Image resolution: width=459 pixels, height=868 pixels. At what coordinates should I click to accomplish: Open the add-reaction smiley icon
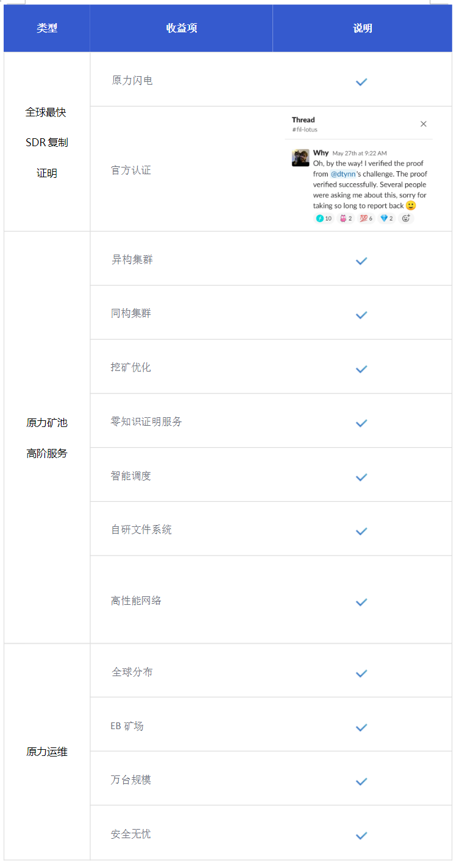pyautogui.click(x=406, y=218)
